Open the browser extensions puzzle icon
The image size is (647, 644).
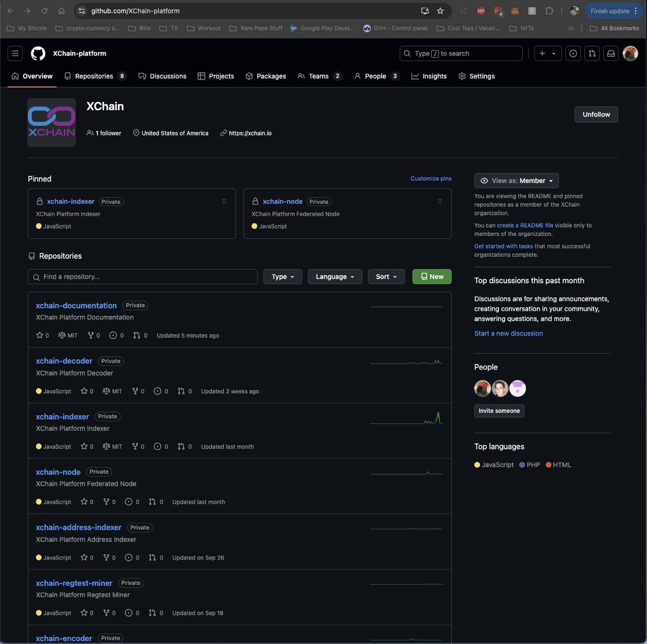(549, 11)
